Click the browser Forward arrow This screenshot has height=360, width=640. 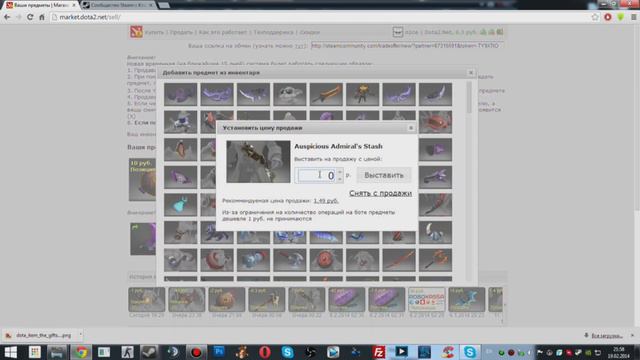click(x=18, y=17)
